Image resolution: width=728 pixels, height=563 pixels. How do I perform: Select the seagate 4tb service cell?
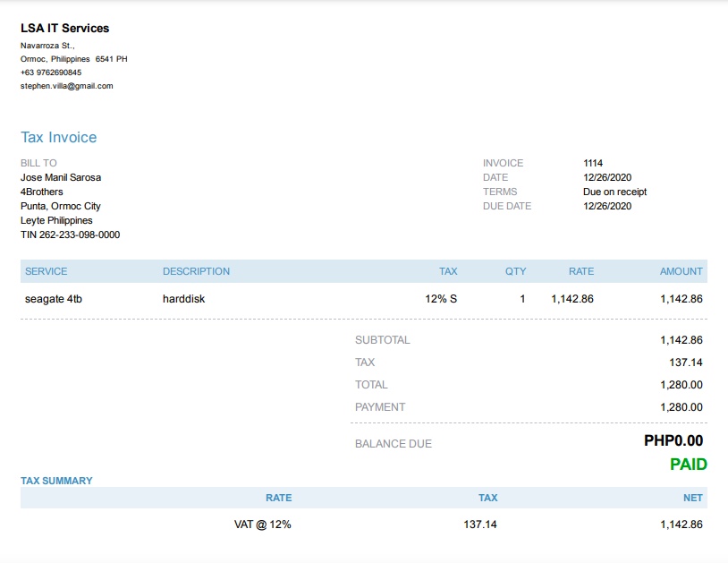tap(54, 299)
